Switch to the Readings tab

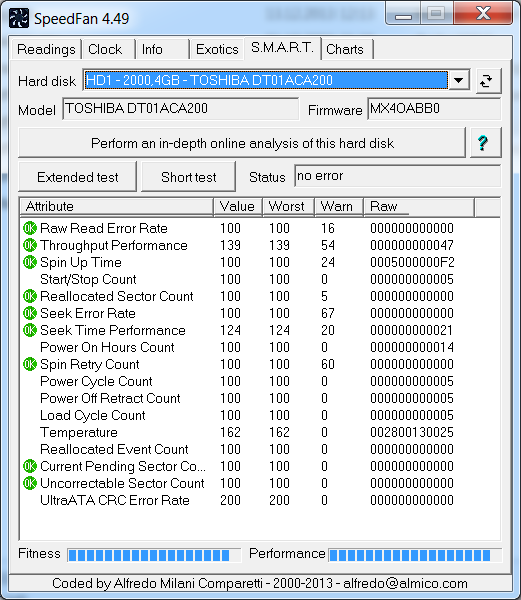coord(46,49)
